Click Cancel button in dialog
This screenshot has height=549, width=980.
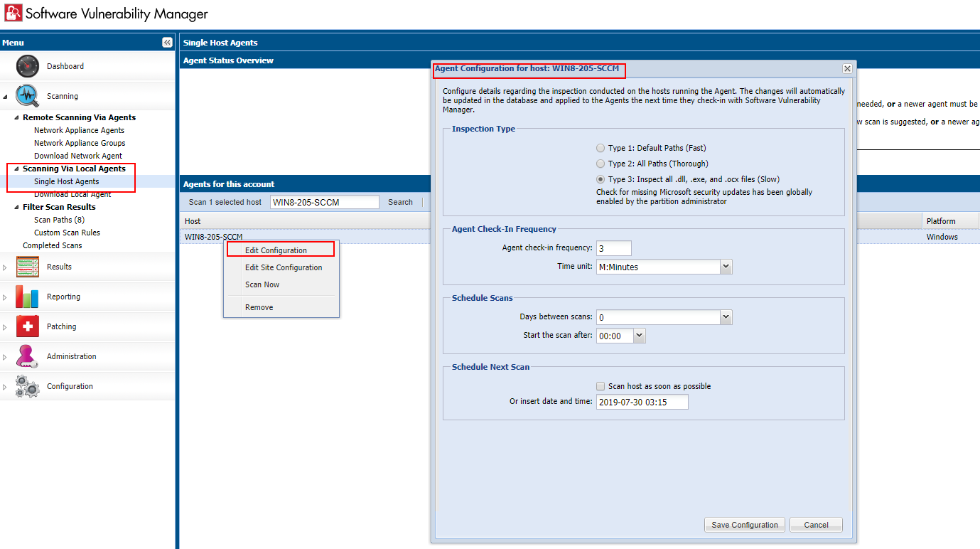click(x=816, y=525)
